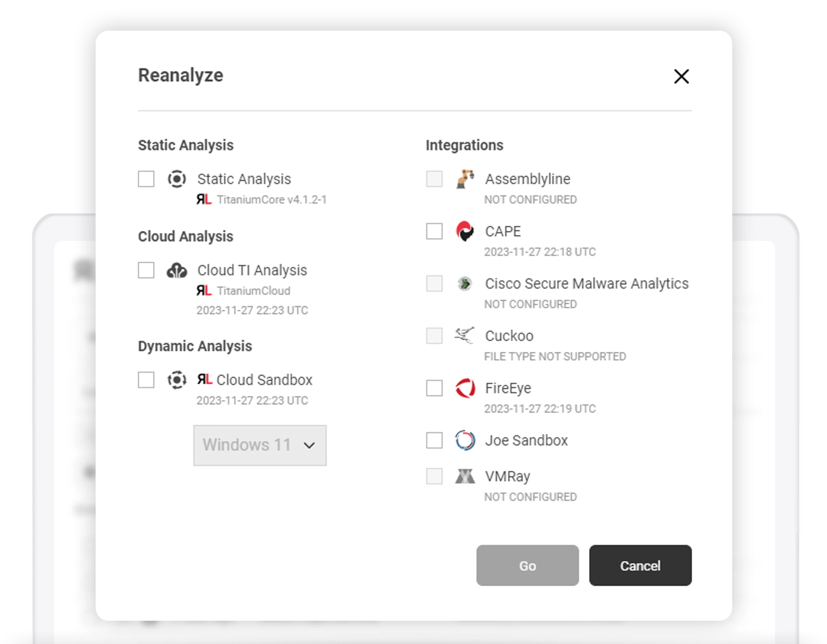Click NOT CONFIGURED under Assemblyline
This screenshot has width=827, height=644.
[x=531, y=200]
